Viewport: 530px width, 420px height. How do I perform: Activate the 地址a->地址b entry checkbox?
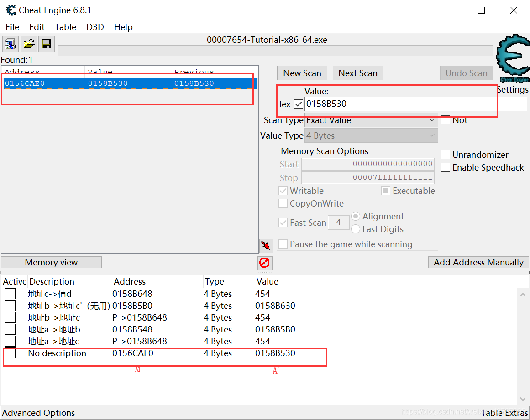point(10,329)
